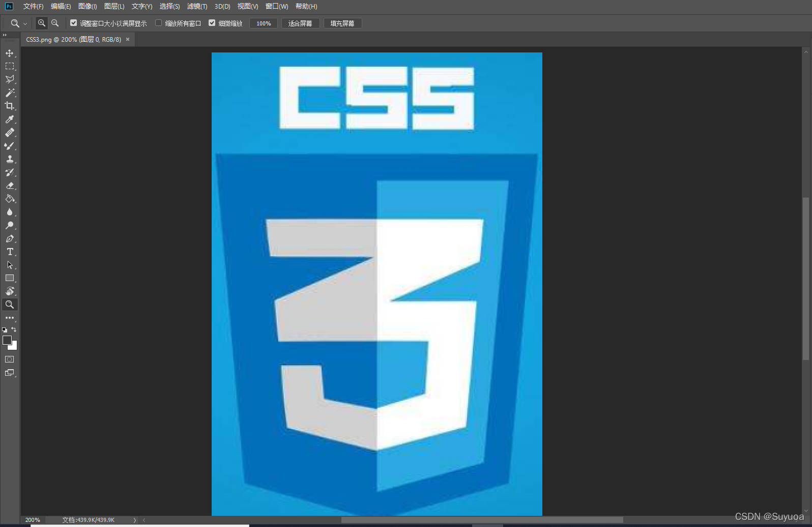
Task: Click the vertical scrollbar up arrow
Action: (x=806, y=52)
